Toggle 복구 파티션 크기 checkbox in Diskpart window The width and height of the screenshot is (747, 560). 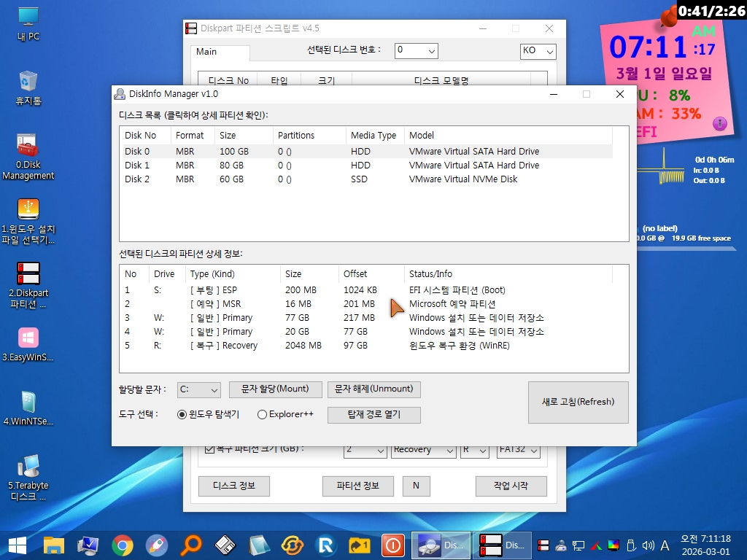pos(209,449)
